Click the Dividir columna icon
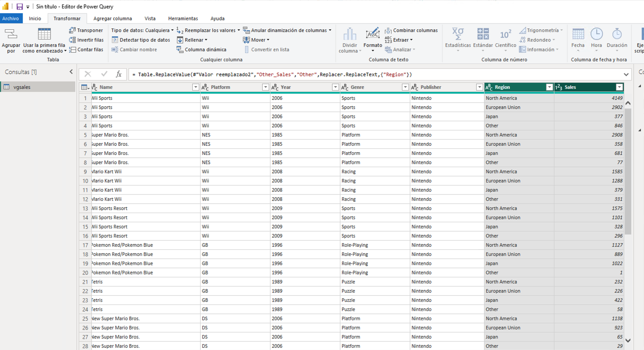 coord(350,34)
